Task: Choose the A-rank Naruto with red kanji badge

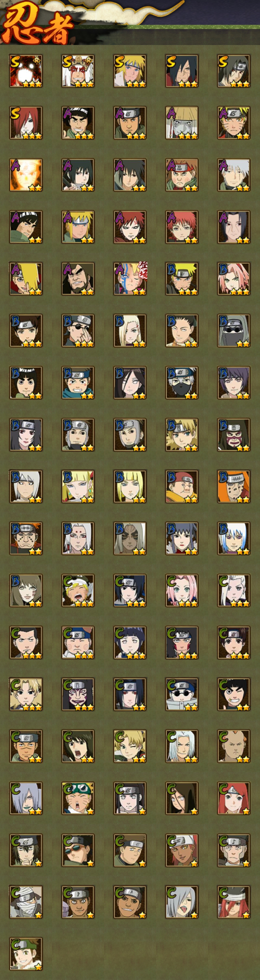Action: click(130, 278)
